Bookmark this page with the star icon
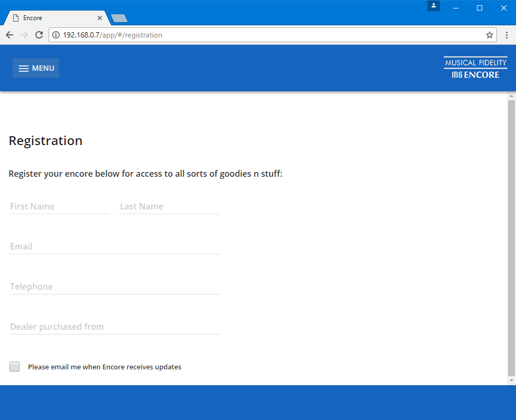Viewport: 516px width, 420px height. click(489, 35)
